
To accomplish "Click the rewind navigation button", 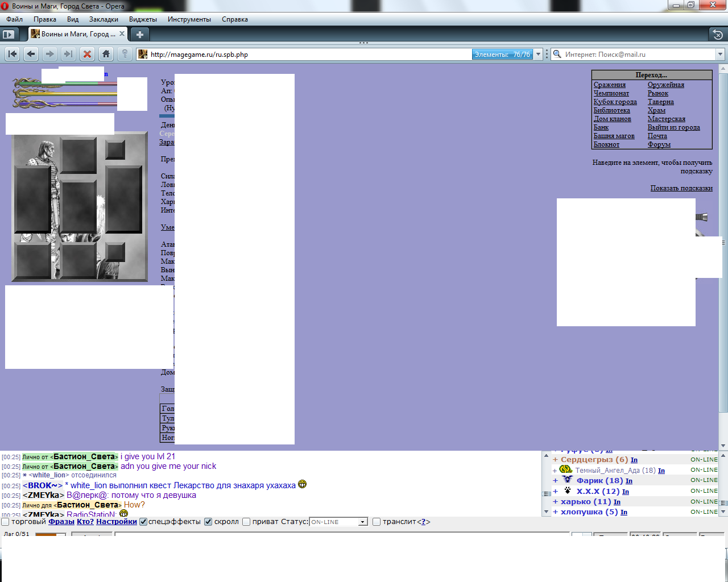I will click(x=13, y=54).
